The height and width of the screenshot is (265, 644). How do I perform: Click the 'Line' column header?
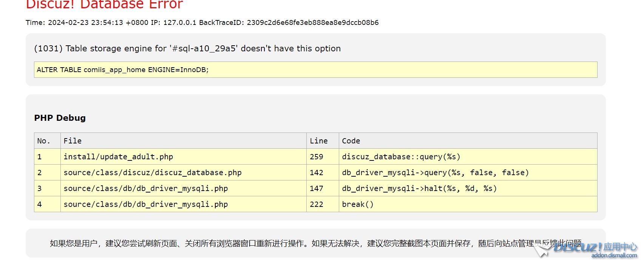[x=323, y=141]
